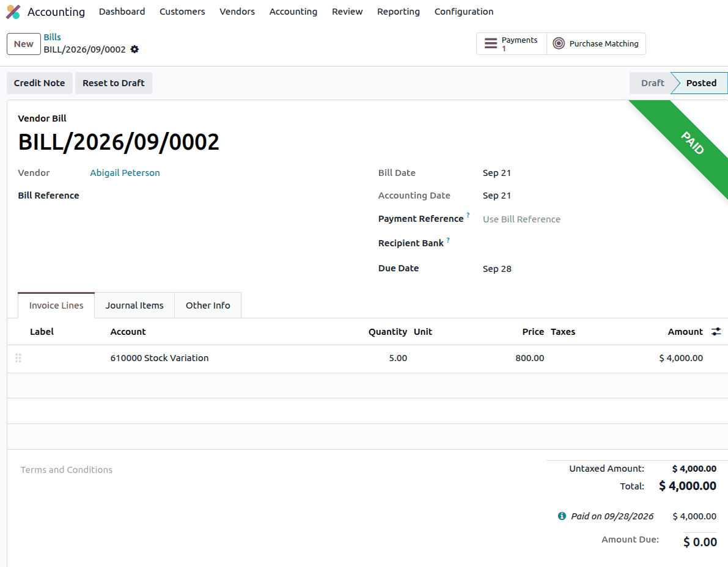This screenshot has height=567, width=728.
Task: Click the Purchase Matching button label
Action: pyautogui.click(x=604, y=43)
